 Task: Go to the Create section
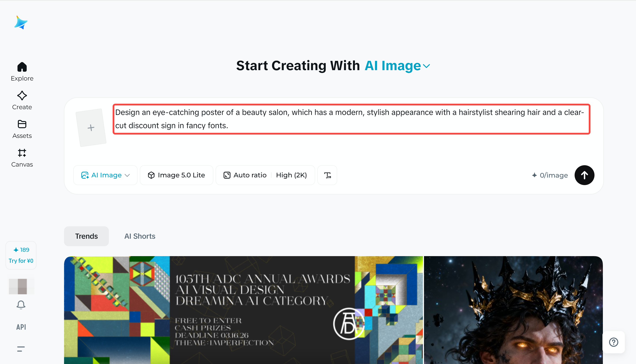pyautogui.click(x=22, y=100)
